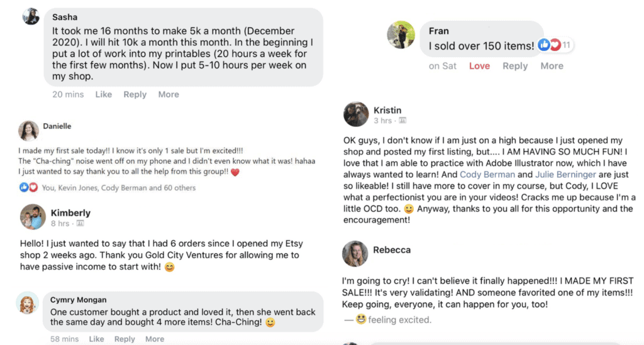The image size is (644, 345).
Task: Reply to Sasha's comment
Action: (135, 94)
